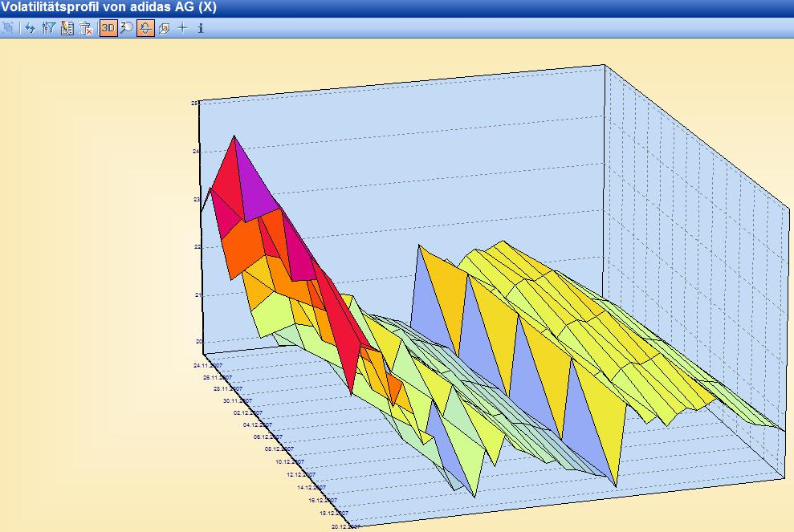Click the blue swap arrows toolbar icon

click(30, 28)
